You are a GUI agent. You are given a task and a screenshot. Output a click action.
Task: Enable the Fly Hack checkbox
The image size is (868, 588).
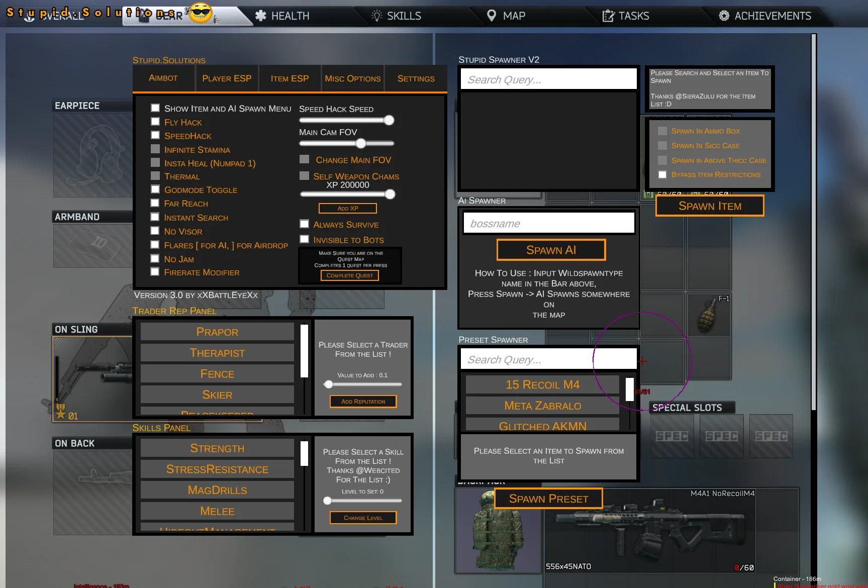click(x=155, y=122)
